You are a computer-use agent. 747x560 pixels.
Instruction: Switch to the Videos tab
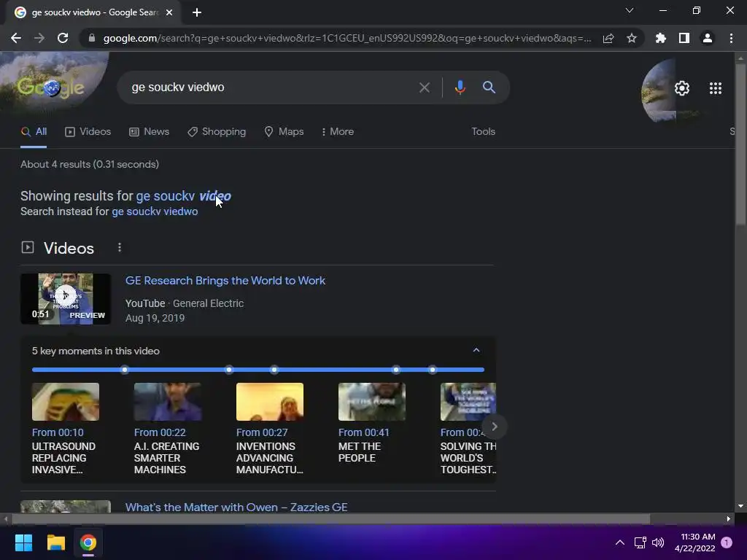tap(88, 132)
